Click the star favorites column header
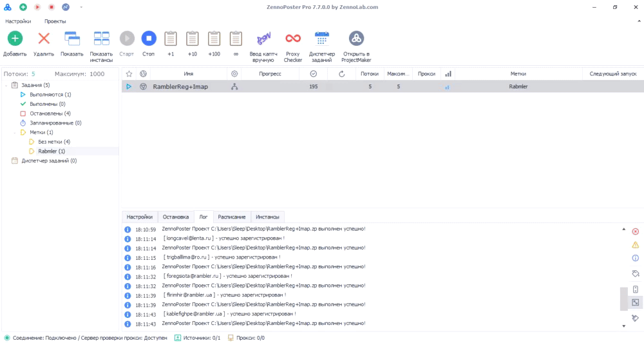 [x=129, y=73]
